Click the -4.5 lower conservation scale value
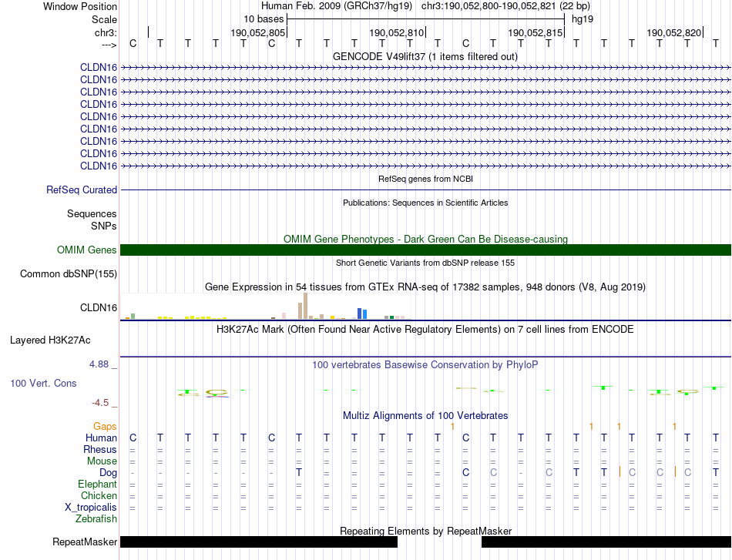This screenshot has width=732, height=560. click(x=100, y=403)
